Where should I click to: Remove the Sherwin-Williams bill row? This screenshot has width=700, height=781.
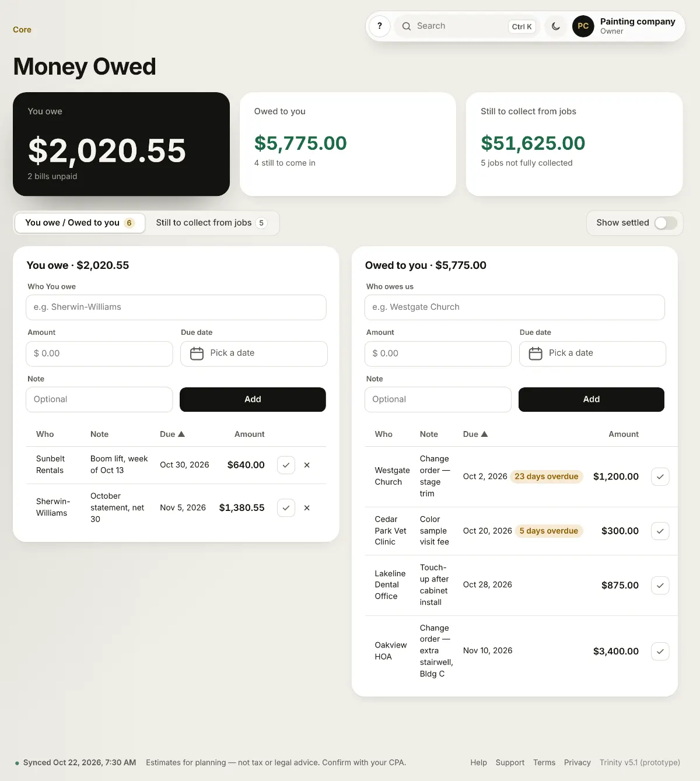[x=307, y=507]
